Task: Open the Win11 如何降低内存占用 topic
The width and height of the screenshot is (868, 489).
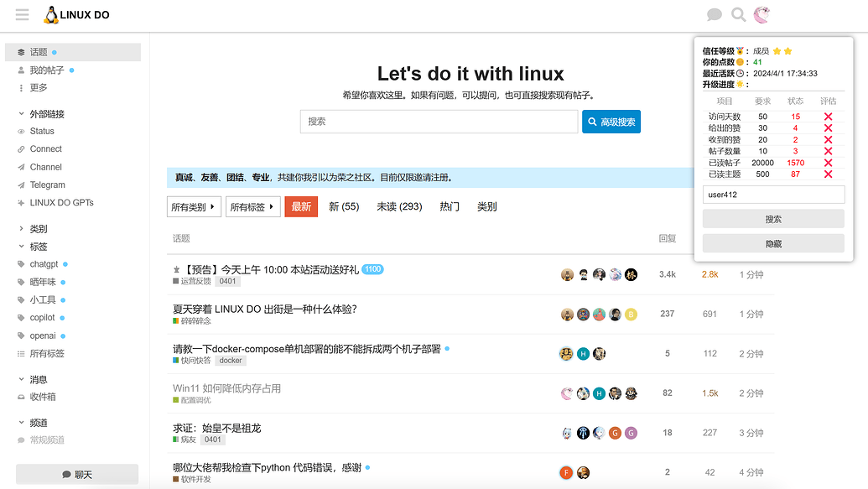Action: [x=227, y=388]
